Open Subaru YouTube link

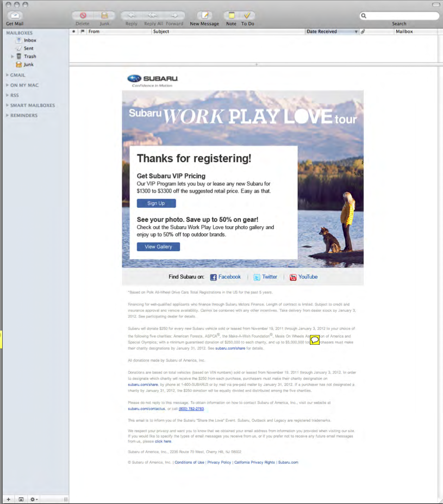(x=308, y=277)
